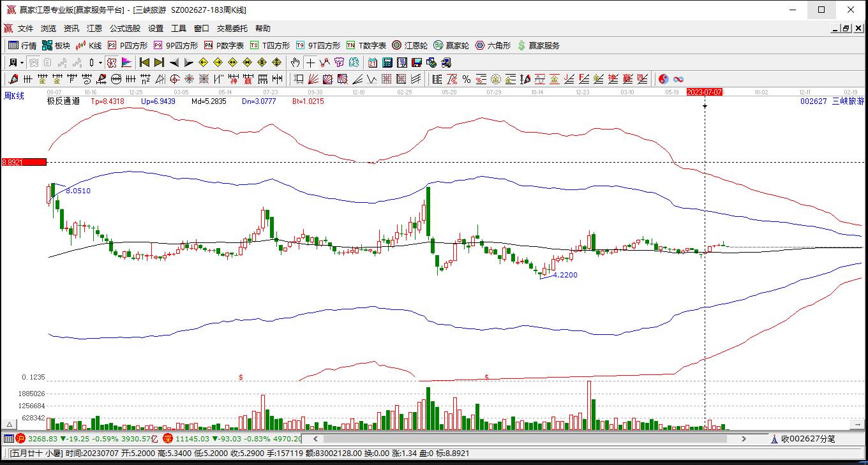Viewport: 868px width, 465px height.
Task: Open the 工具 menu
Action: point(179,29)
